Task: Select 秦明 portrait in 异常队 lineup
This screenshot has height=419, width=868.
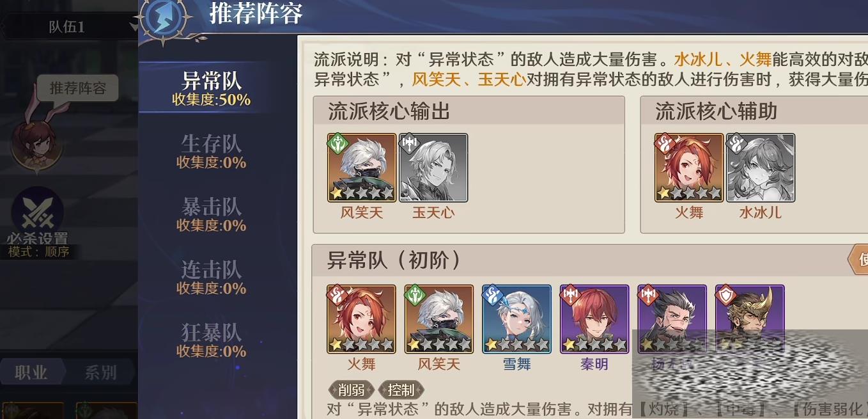Action: pos(594,319)
